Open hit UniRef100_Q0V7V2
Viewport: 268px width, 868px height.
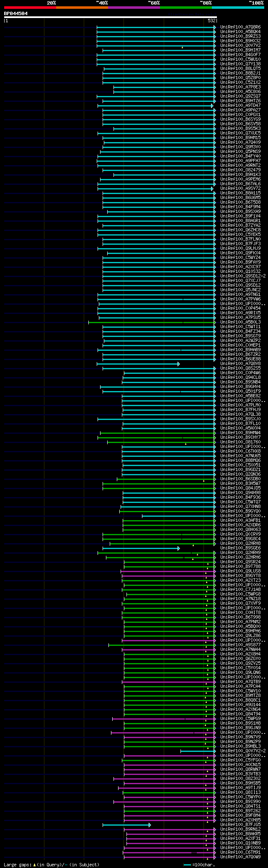[240, 45]
